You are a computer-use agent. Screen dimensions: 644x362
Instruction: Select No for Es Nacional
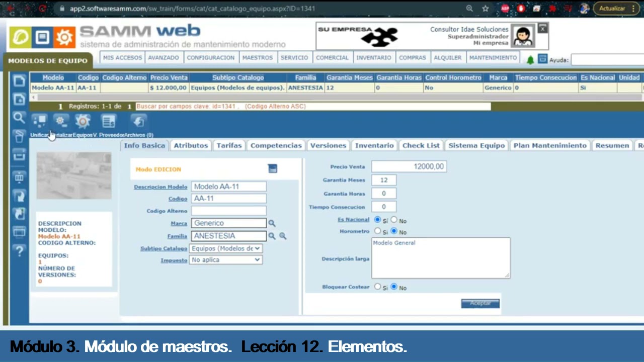(394, 220)
